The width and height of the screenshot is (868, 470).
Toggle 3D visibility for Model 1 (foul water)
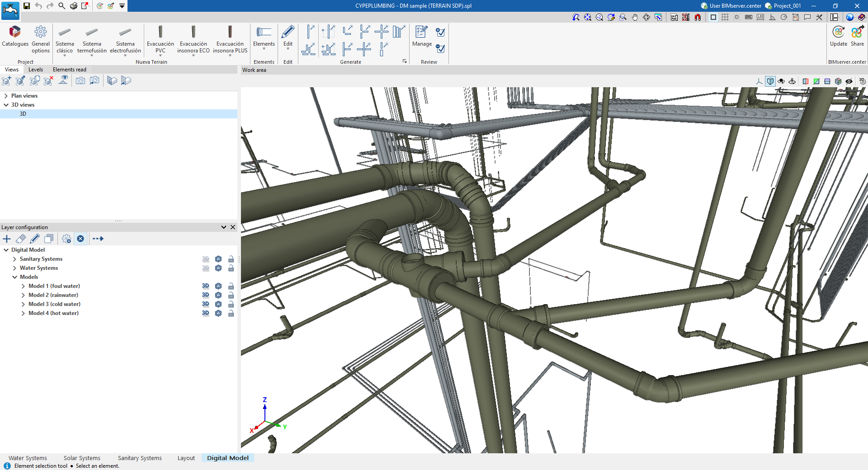pyautogui.click(x=205, y=286)
